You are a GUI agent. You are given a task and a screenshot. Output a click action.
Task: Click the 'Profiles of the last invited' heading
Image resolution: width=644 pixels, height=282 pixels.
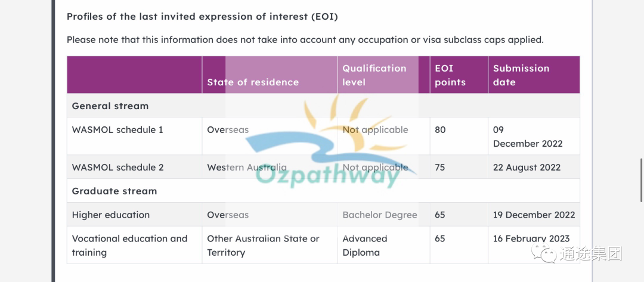(x=202, y=17)
